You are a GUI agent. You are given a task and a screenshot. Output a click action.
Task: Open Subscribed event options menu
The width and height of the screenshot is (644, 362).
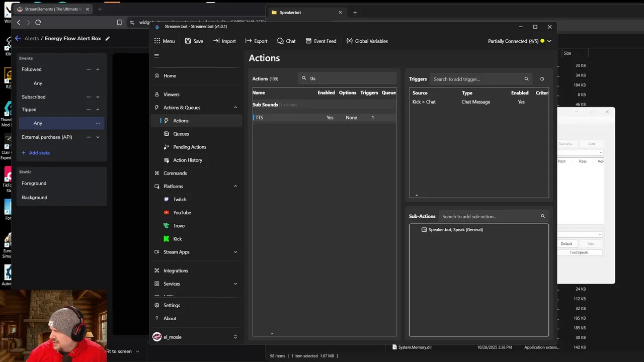tap(89, 97)
